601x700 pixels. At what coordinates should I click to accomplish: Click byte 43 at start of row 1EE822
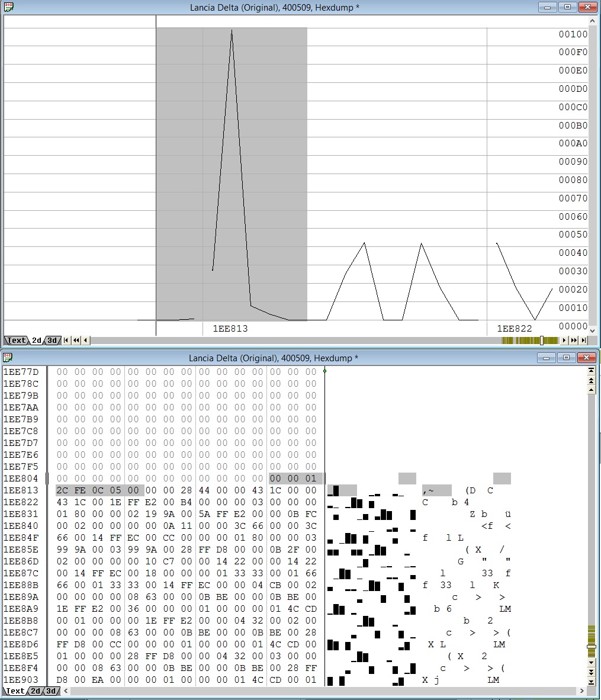click(62, 502)
